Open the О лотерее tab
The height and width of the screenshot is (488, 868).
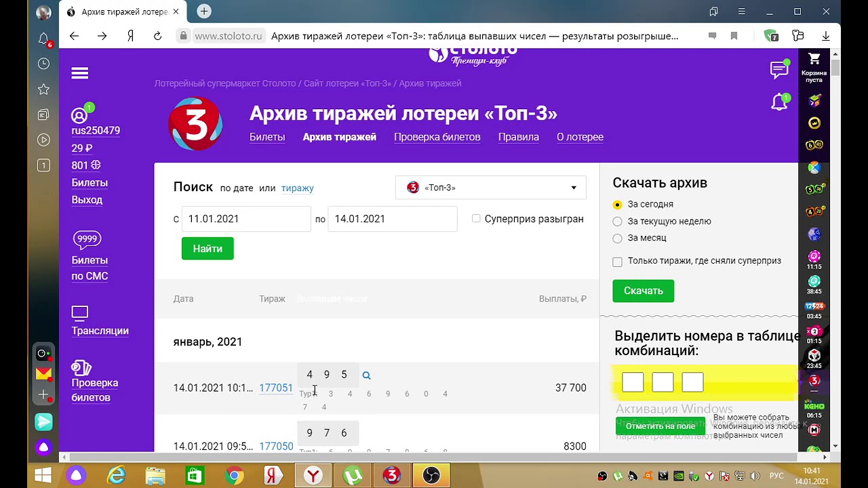580,137
